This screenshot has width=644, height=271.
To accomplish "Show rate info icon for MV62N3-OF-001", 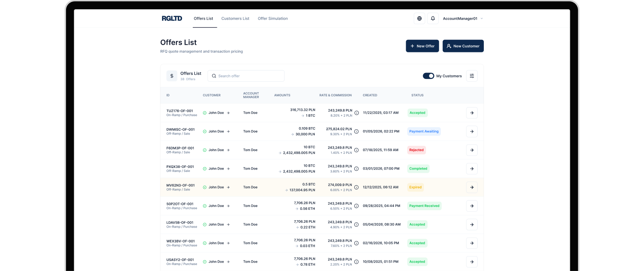I will [x=356, y=187].
